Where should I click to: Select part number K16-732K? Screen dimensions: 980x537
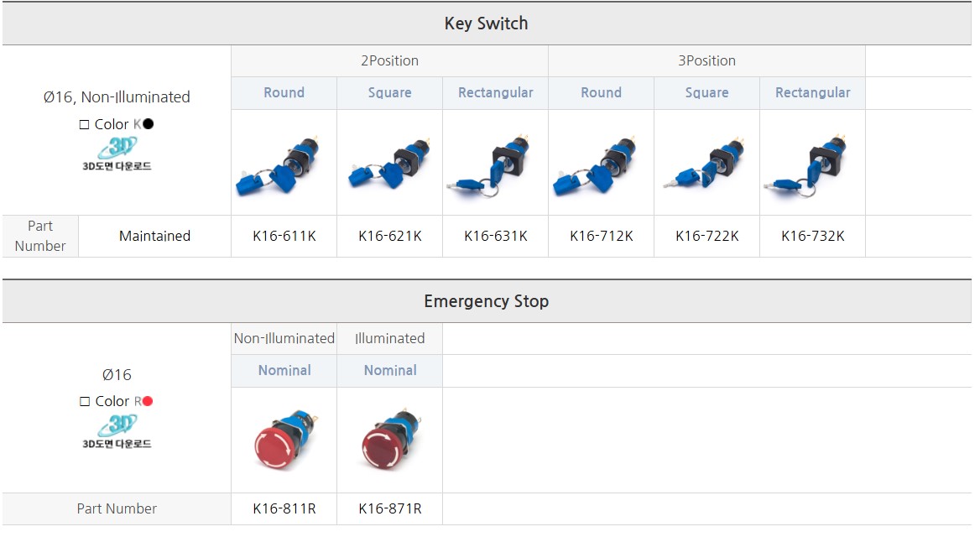click(812, 237)
